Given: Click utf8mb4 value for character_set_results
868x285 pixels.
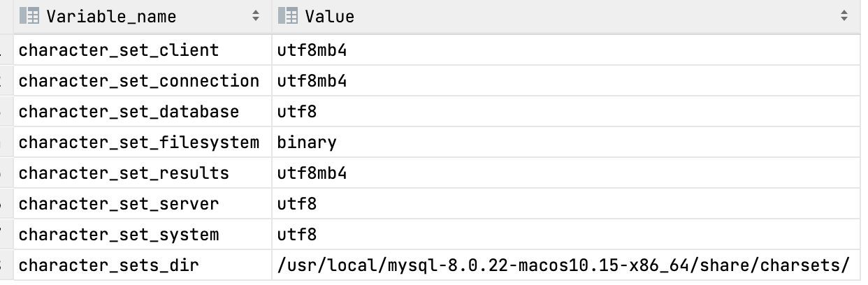Looking at the screenshot, I should tap(312, 173).
